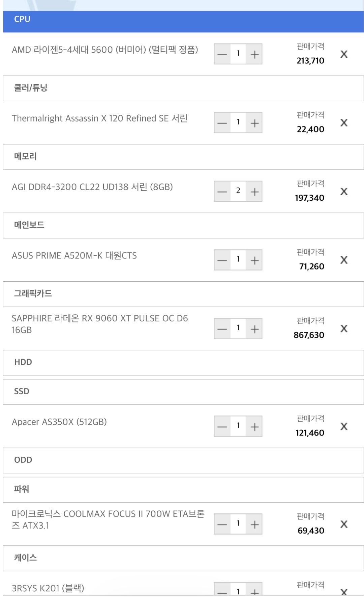Open the ODD category section
The image size is (364, 597).
[183, 460]
